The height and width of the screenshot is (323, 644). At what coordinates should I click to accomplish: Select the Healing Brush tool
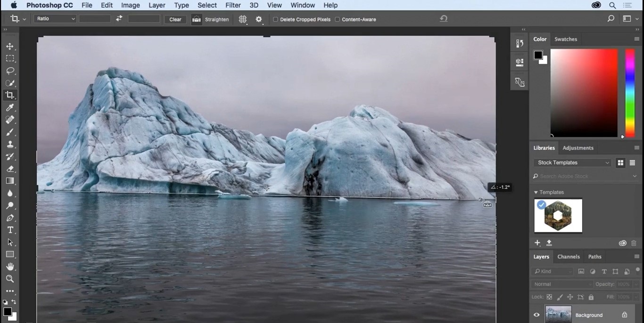pyautogui.click(x=10, y=120)
